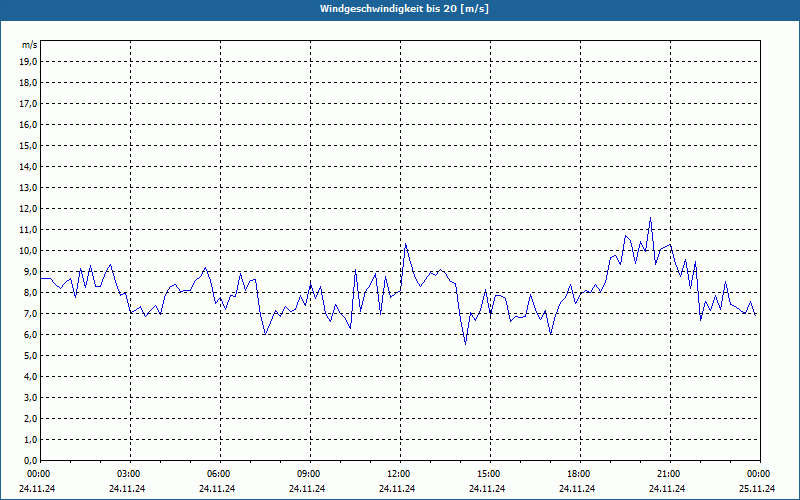Select the 13,0 axis value
Screen dimensions: 800x500
pos(29,188)
